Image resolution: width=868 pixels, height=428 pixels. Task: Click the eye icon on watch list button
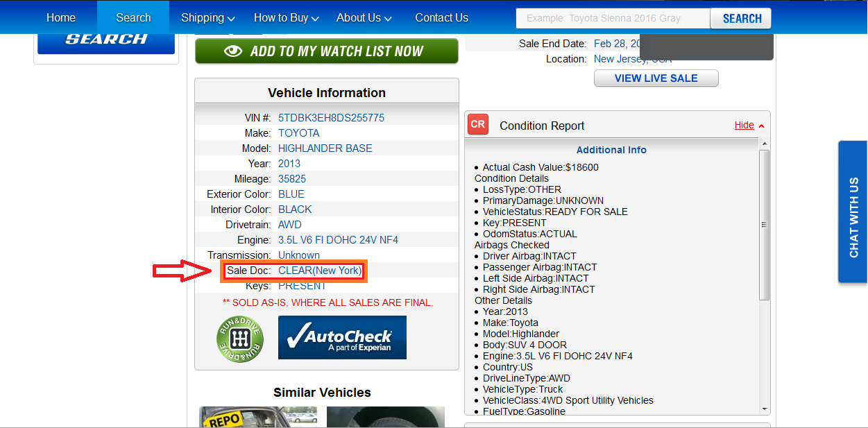pyautogui.click(x=233, y=51)
